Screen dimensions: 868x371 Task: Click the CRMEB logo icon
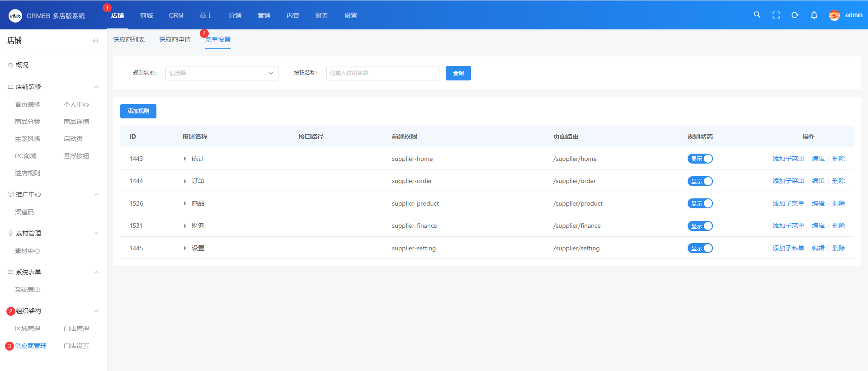15,16
